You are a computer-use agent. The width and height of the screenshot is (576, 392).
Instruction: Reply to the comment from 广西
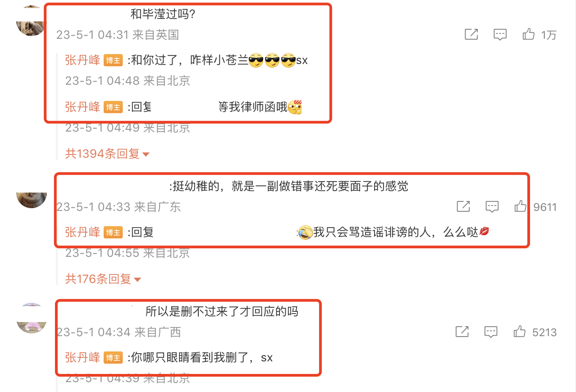coord(491,333)
